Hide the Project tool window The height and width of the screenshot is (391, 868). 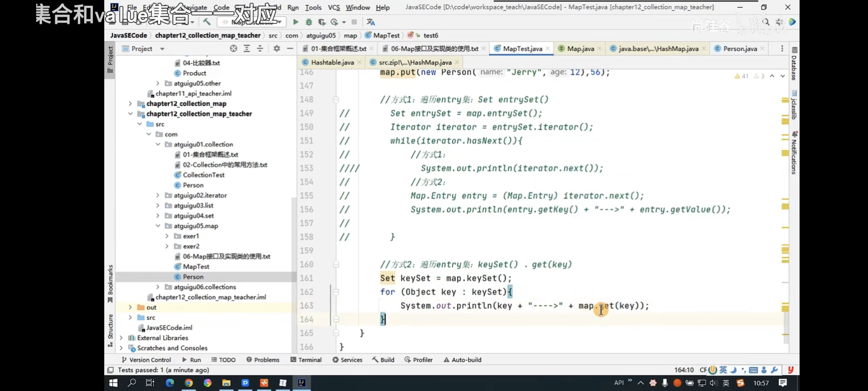pos(290,49)
